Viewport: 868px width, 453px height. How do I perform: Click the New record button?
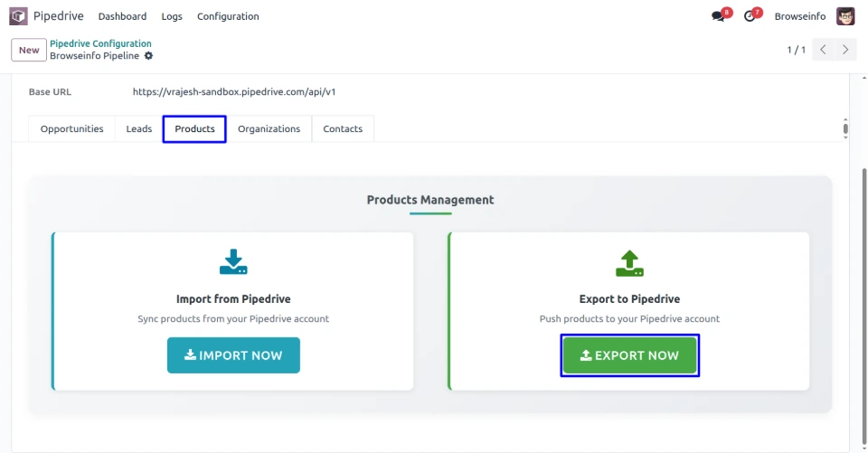pyautogui.click(x=29, y=50)
